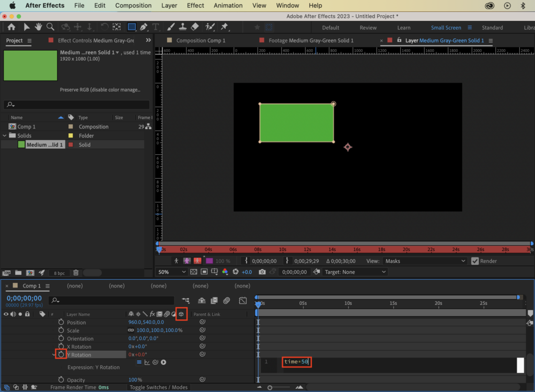Choose the Horizontal Type tool
Screen dimensions: 535x392
[156, 27]
